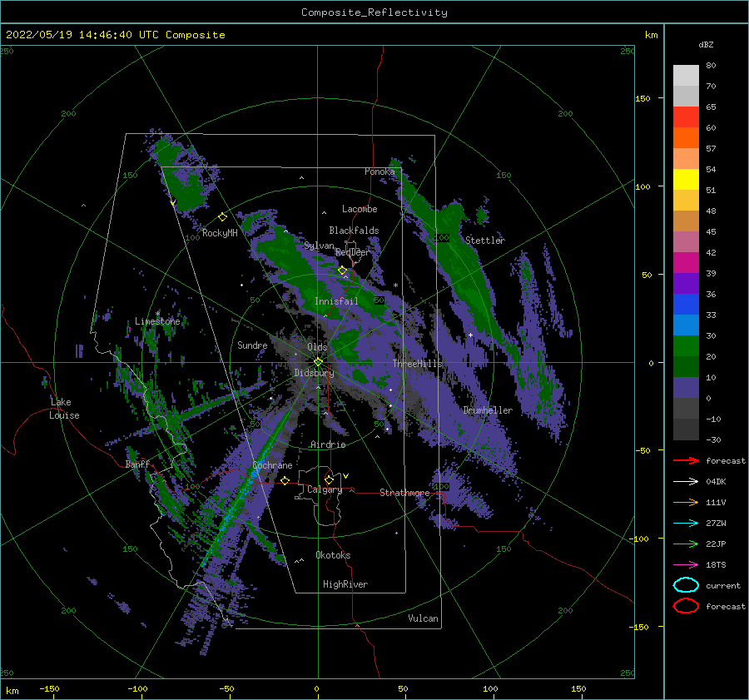Viewport: 749px width, 700px height.
Task: Click the yellow diamond marker below RedDeer
Action: (x=343, y=271)
